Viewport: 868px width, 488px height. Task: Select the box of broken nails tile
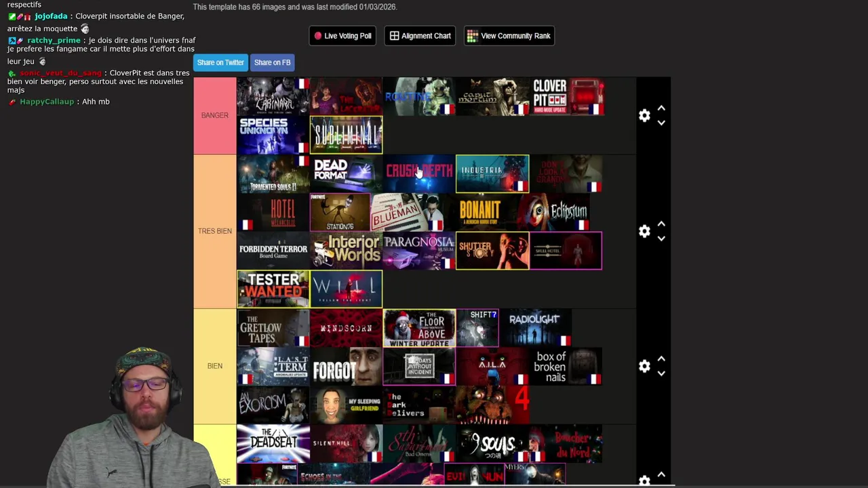click(x=566, y=367)
